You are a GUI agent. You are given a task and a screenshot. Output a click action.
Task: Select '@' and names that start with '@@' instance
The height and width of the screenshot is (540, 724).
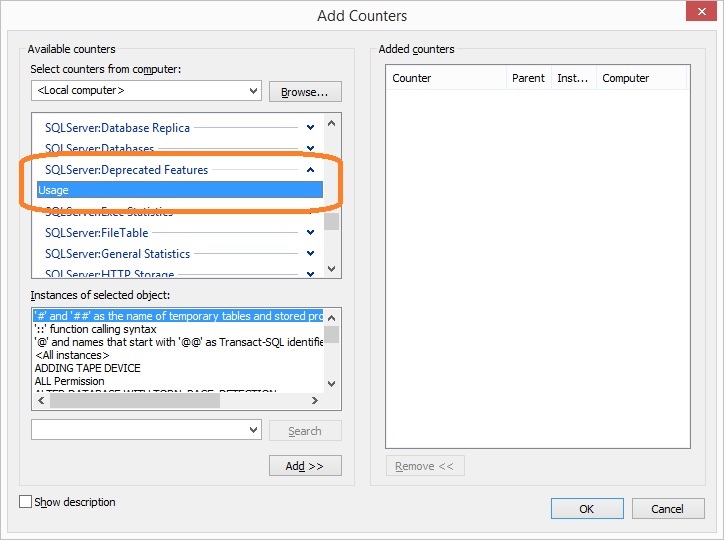pyautogui.click(x=178, y=342)
